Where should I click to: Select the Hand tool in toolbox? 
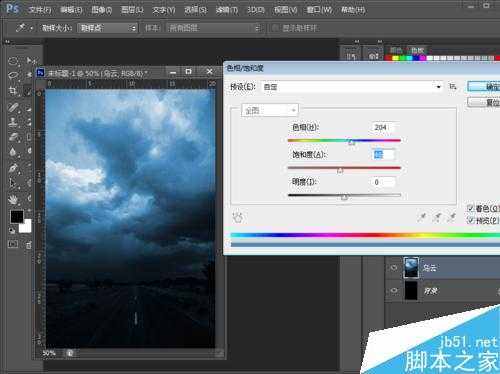click(13, 199)
